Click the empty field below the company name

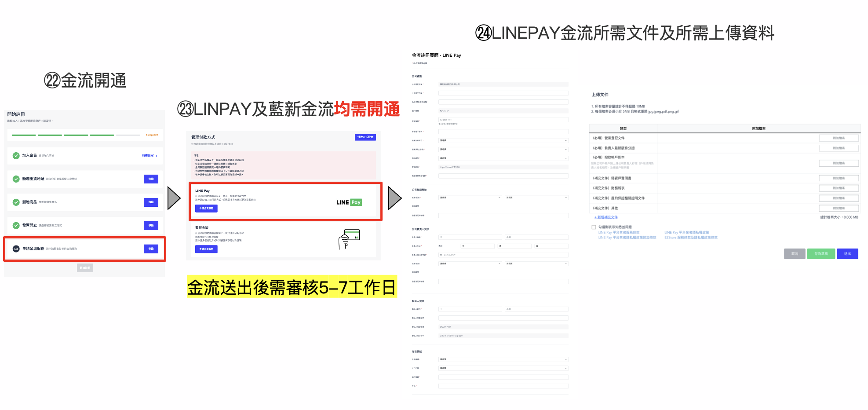pyautogui.click(x=503, y=93)
